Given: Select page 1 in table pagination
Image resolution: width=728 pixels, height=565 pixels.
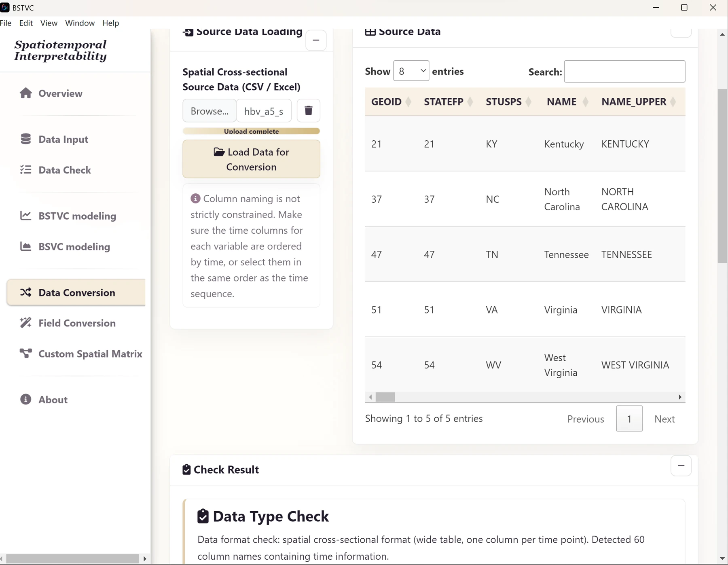Looking at the screenshot, I should tap(629, 419).
